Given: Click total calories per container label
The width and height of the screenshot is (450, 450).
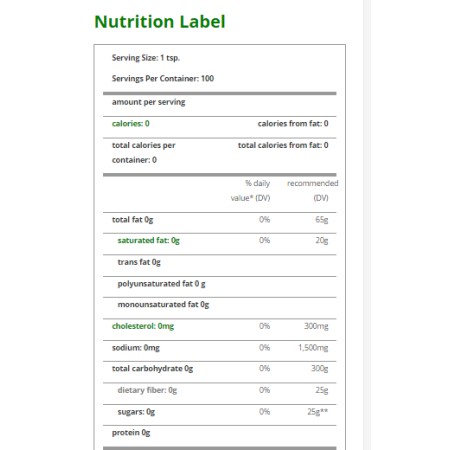Looking at the screenshot, I should coord(144,153).
